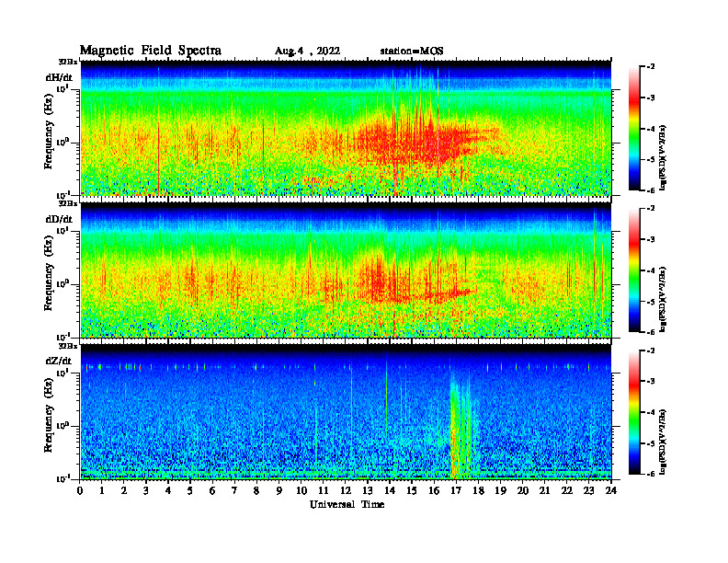Click the dH/dt color bar PSD axis label
This screenshot has width=728, height=563.
pos(663,157)
